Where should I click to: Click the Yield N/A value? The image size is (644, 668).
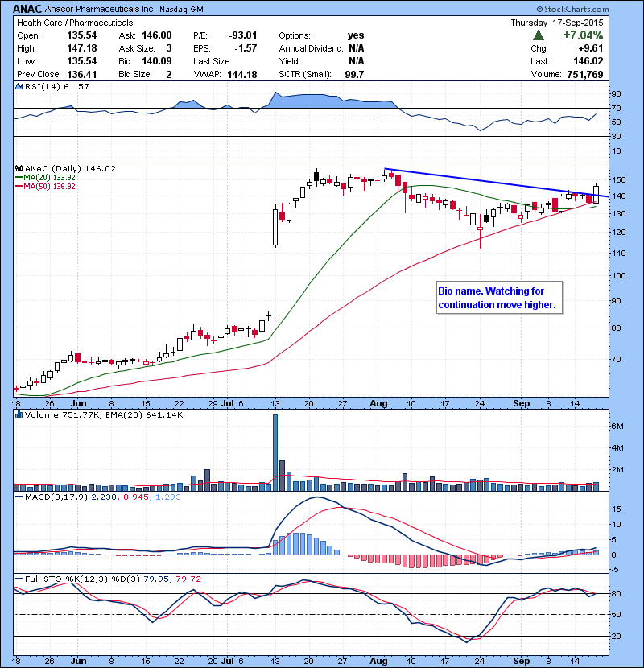(357, 61)
